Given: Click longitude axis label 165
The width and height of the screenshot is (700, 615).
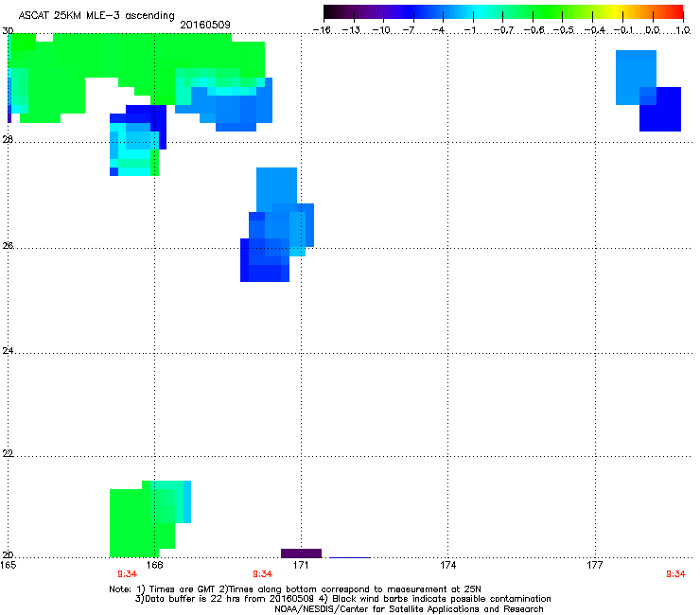Looking at the screenshot, I should pyautogui.click(x=8, y=565).
